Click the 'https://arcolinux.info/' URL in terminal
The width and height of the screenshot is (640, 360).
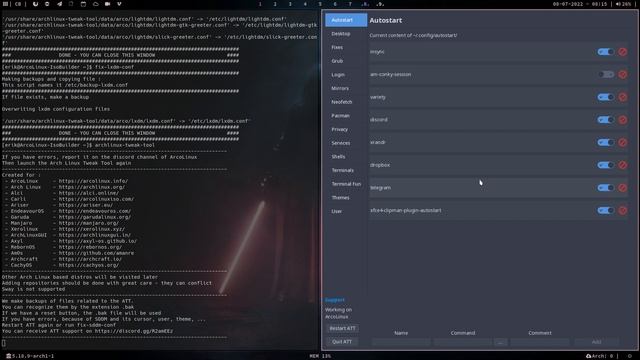(x=93, y=181)
